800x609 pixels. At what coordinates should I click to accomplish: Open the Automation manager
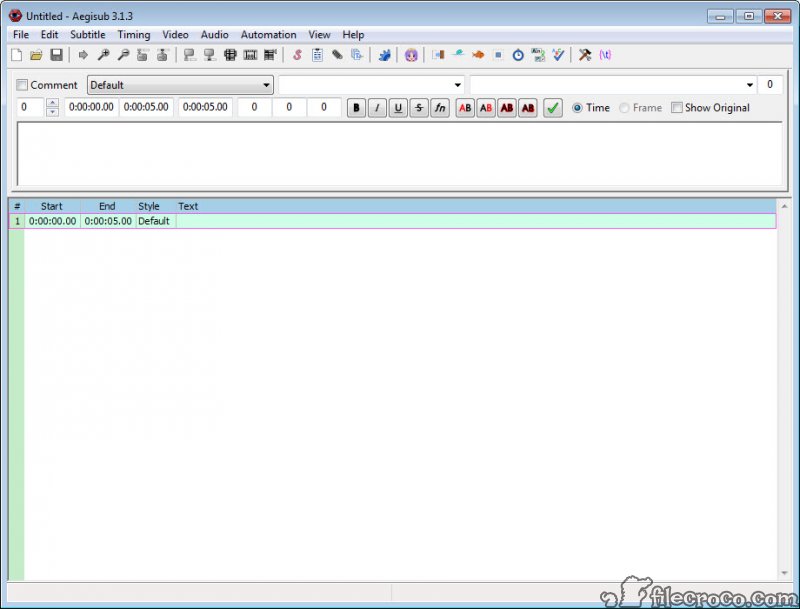(x=384, y=55)
